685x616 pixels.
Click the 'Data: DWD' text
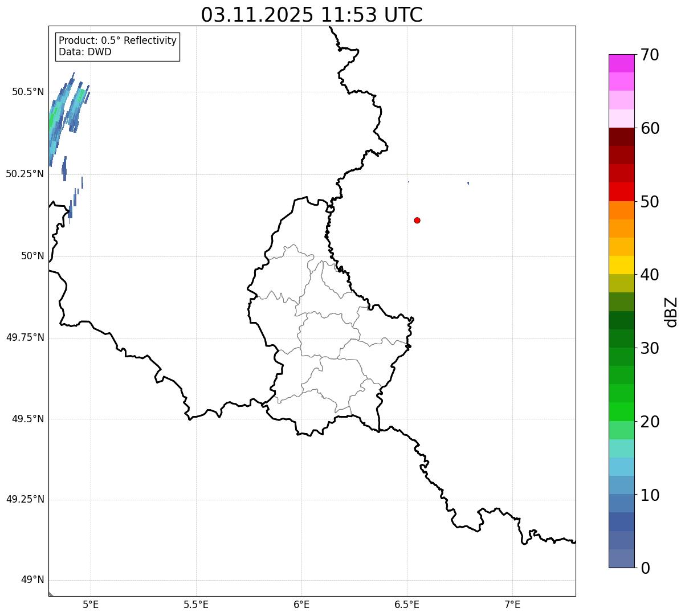(85, 52)
